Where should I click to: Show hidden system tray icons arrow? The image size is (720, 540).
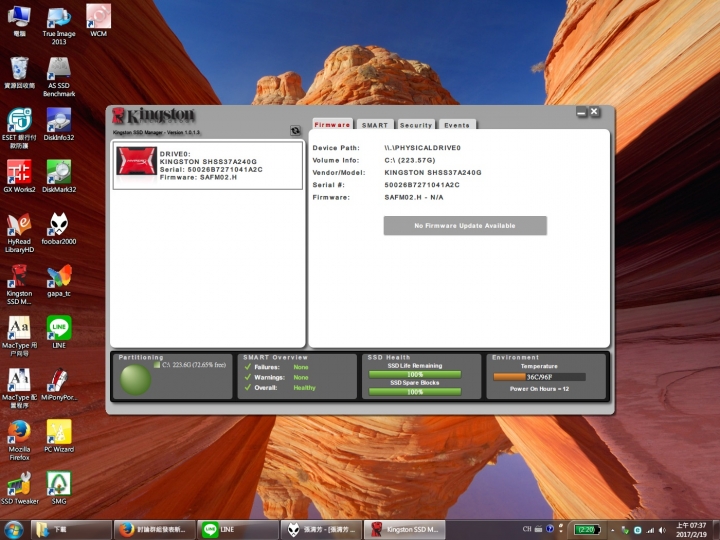pyautogui.click(x=612, y=530)
